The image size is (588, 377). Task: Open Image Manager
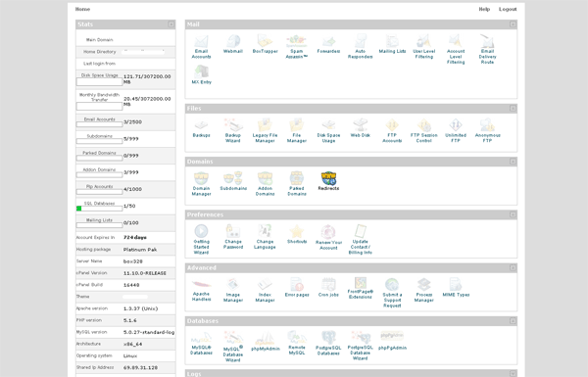pyautogui.click(x=233, y=291)
